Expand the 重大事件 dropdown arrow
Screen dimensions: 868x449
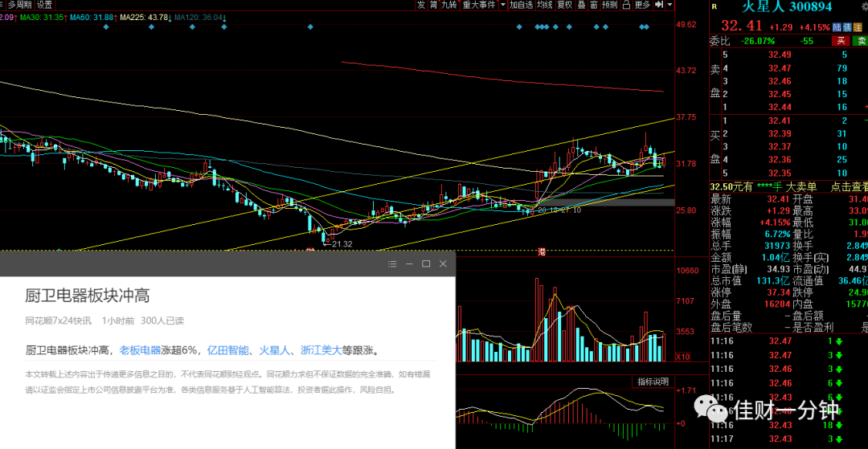[503, 5]
